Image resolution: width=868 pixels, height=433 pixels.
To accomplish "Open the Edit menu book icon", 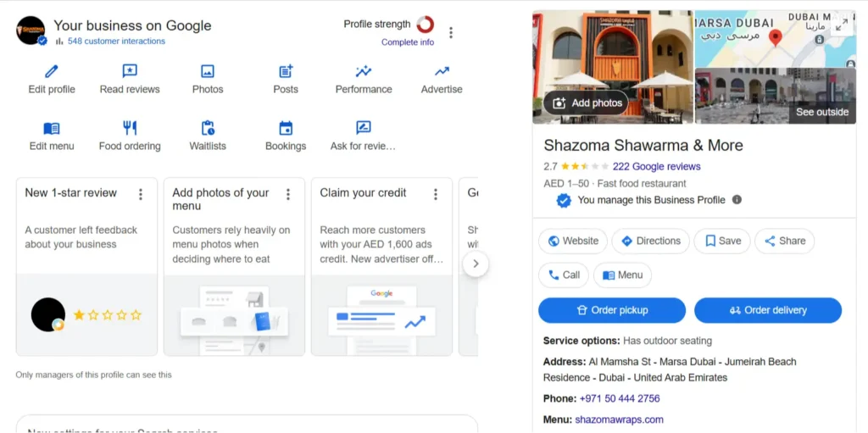I will [52, 129].
